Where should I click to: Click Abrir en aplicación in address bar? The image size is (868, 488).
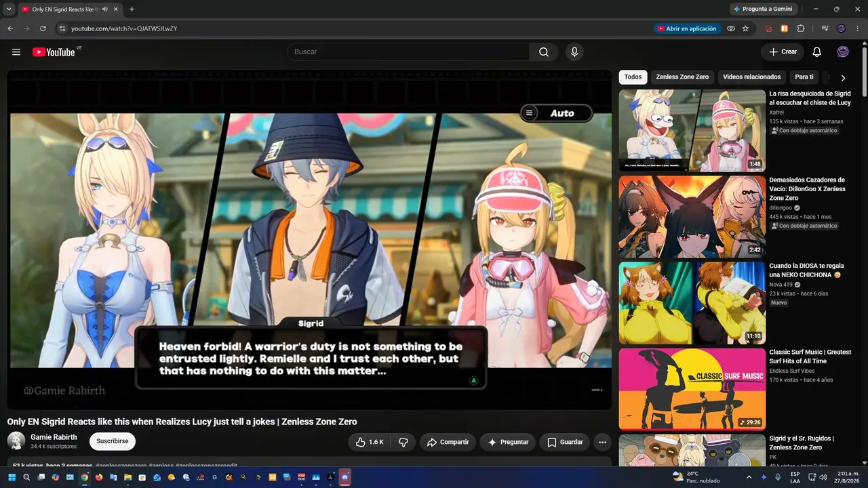click(x=686, y=28)
